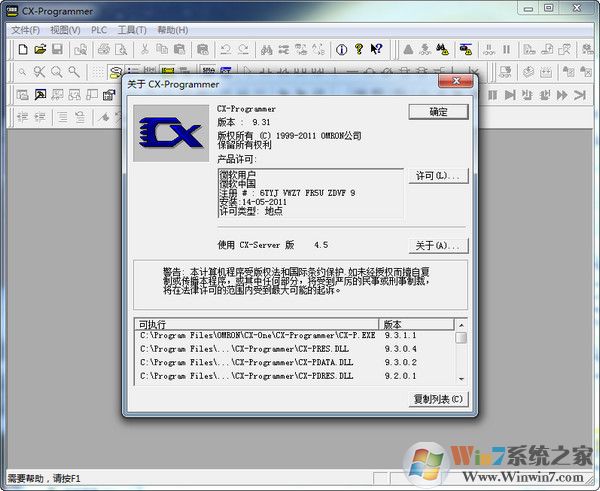Open the PLC menu
This screenshot has width=600, height=491.
pos(99,29)
